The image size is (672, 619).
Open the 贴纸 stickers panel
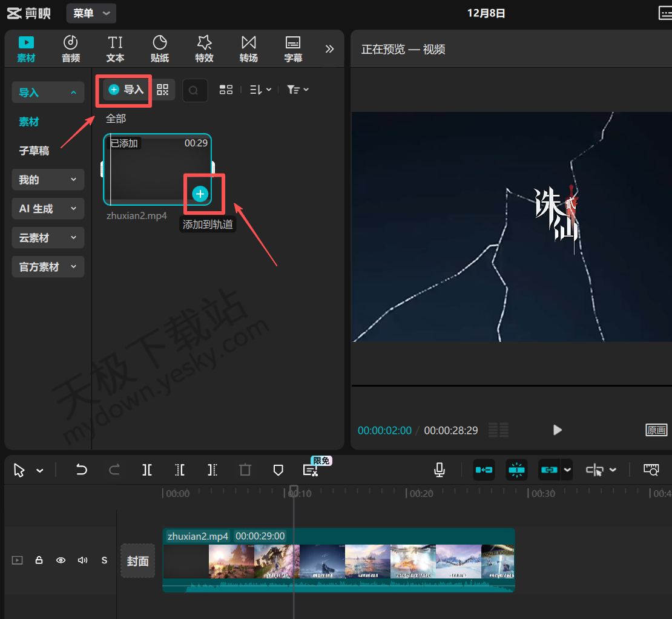click(x=160, y=48)
